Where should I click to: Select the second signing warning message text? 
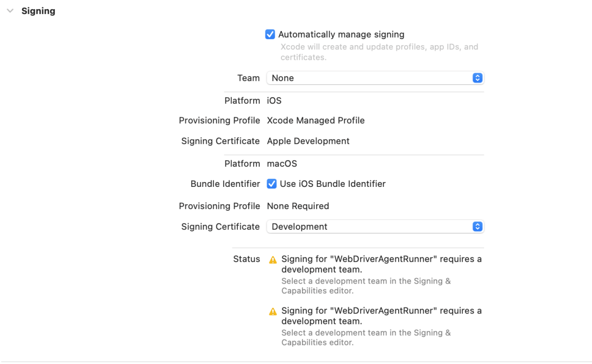point(381,316)
